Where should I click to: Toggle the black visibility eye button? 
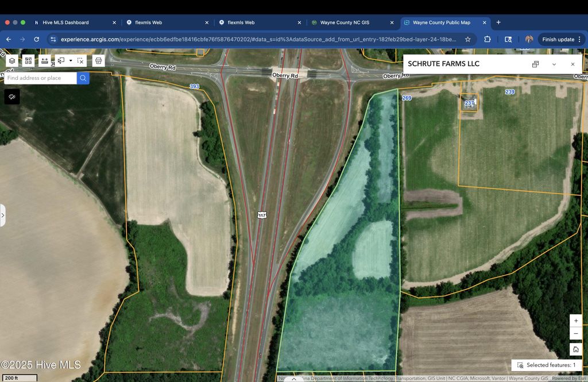pos(12,97)
